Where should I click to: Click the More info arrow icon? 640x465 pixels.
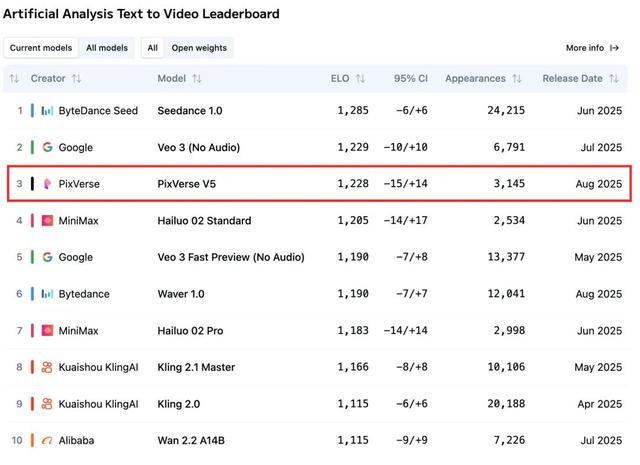click(x=615, y=48)
